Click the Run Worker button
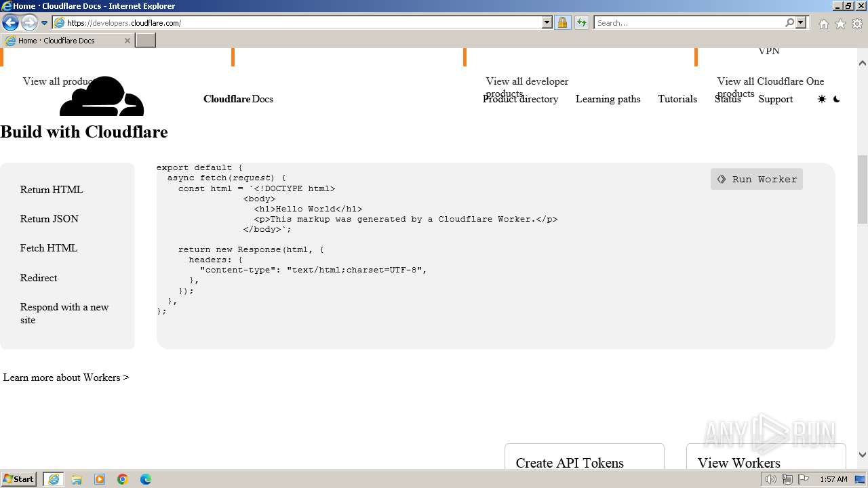Image resolution: width=868 pixels, height=488 pixels. pos(757,179)
